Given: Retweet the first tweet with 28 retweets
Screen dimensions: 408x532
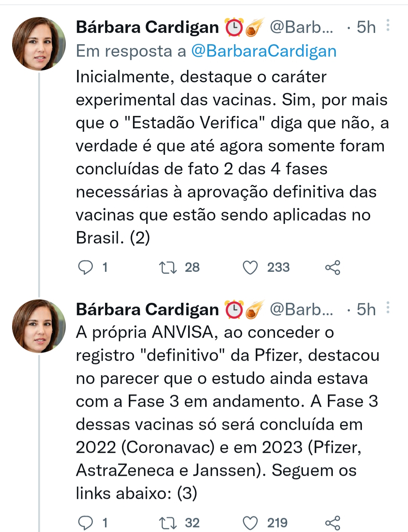Looking at the screenshot, I should (168, 267).
